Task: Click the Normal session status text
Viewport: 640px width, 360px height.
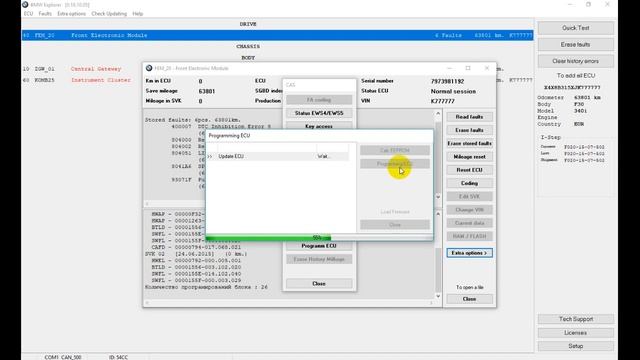Action: (453, 91)
